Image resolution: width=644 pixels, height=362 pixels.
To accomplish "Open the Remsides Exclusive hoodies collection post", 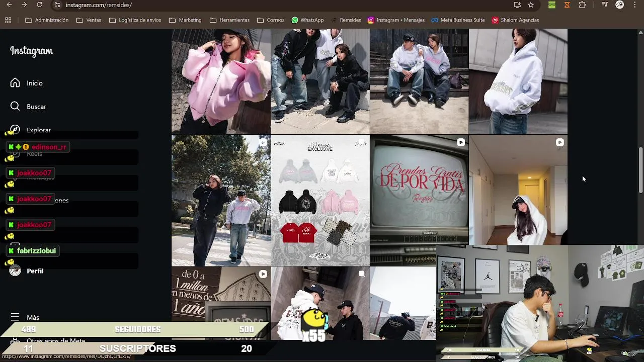I will (x=320, y=200).
